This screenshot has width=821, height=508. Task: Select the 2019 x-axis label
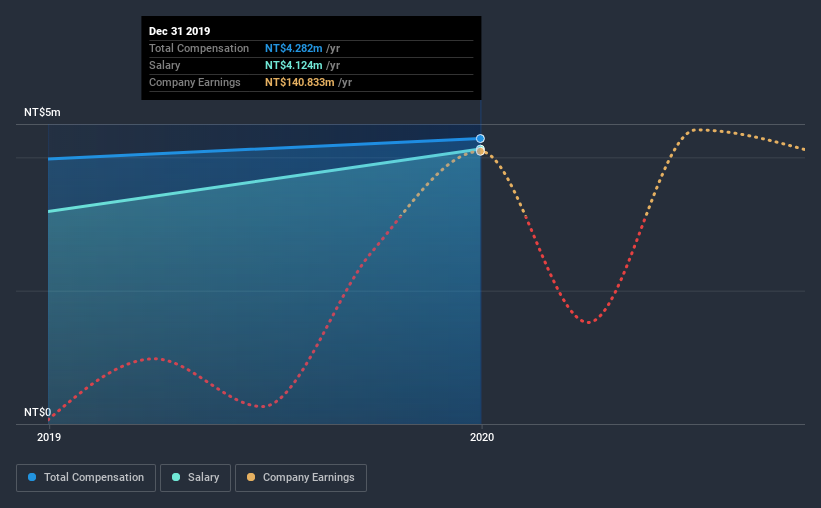tap(49, 437)
